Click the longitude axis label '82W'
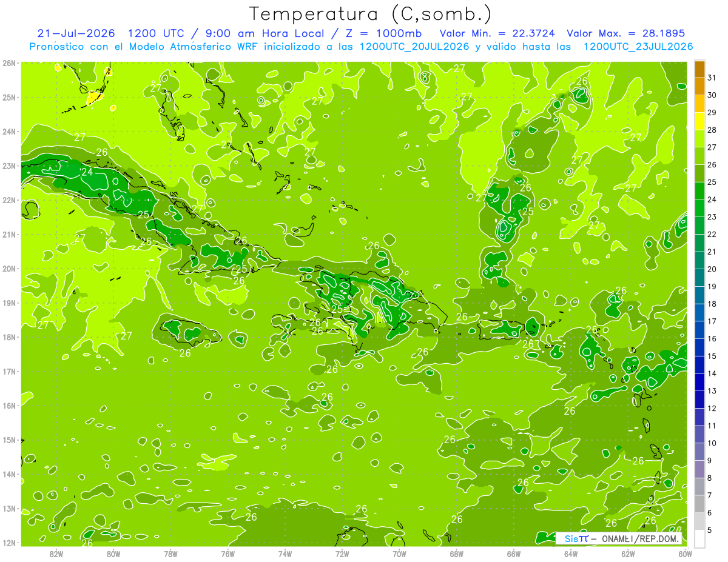Screen dimensions: 728x562 [56, 554]
